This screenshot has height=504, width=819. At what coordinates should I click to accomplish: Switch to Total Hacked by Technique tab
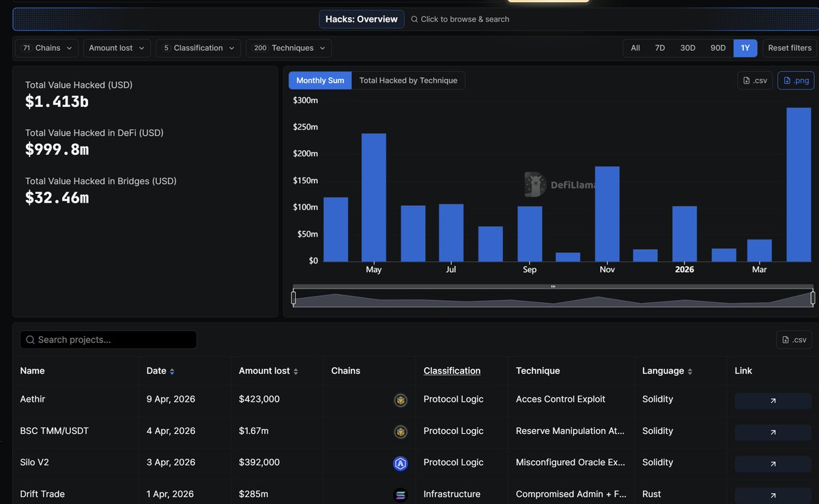(408, 80)
